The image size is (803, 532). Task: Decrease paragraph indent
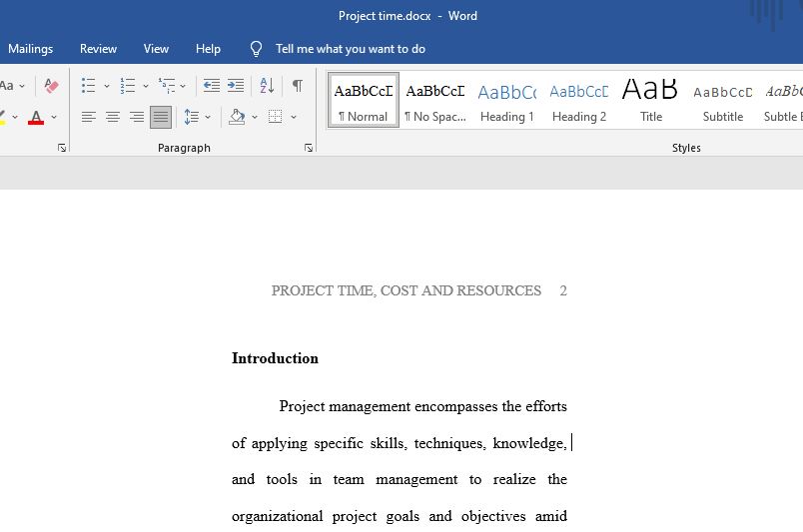tap(212, 86)
